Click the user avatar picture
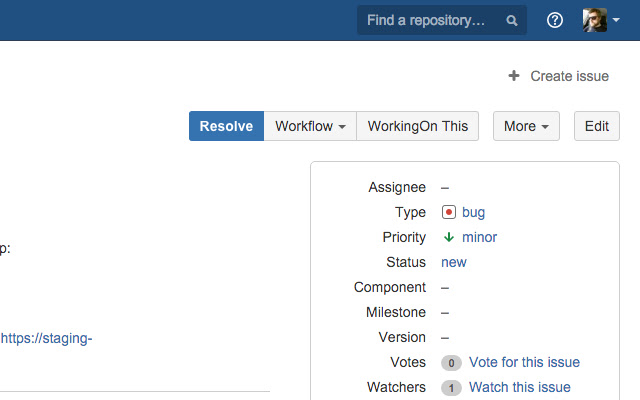Screen dimensions: 640x400 point(595,20)
